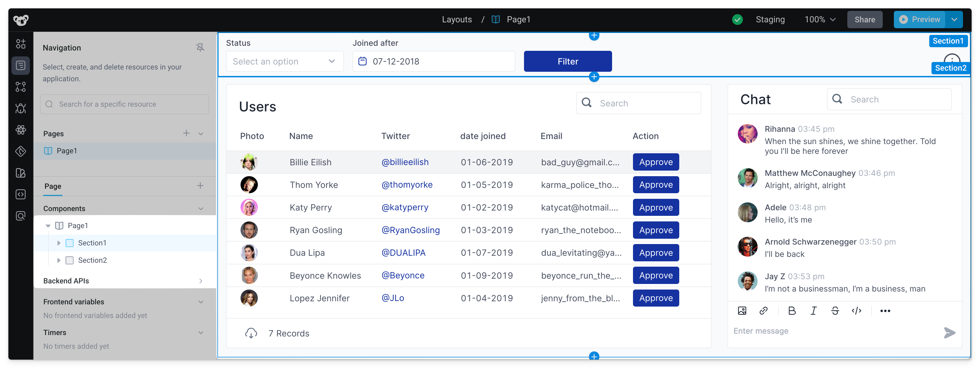Image resolution: width=980 pixels, height=368 pixels.
Task: Expand the Section2 tree node
Action: click(x=59, y=260)
